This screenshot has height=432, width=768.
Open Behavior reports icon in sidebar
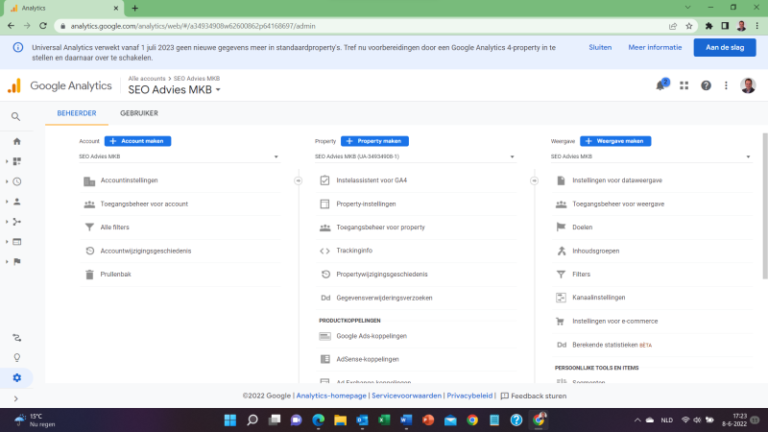pyautogui.click(x=17, y=242)
